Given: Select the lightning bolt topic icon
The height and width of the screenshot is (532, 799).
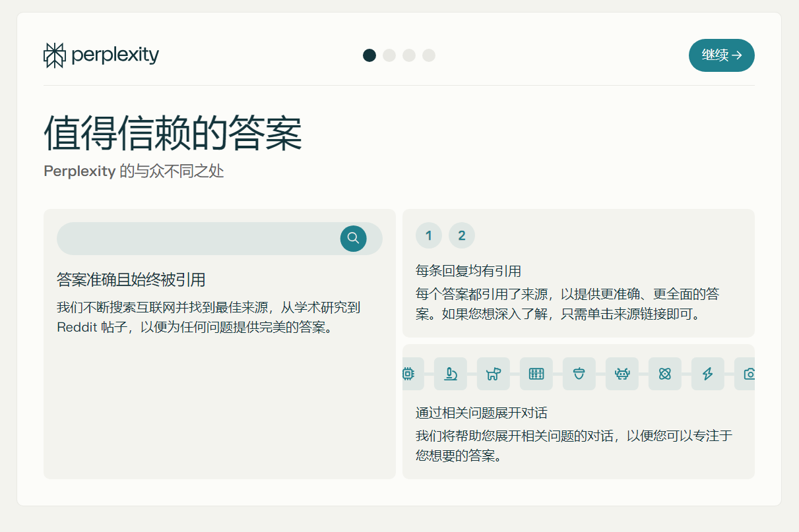Looking at the screenshot, I should point(708,374).
